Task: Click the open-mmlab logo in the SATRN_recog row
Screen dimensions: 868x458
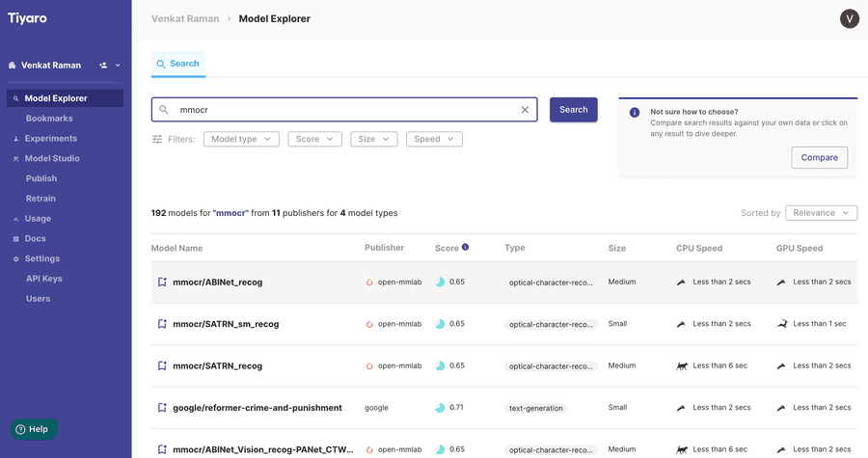Action: 369,365
